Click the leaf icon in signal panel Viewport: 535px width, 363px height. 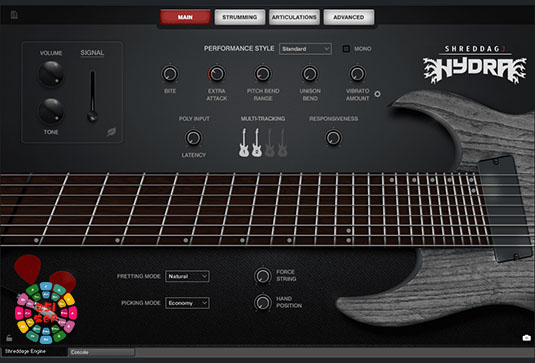111,132
